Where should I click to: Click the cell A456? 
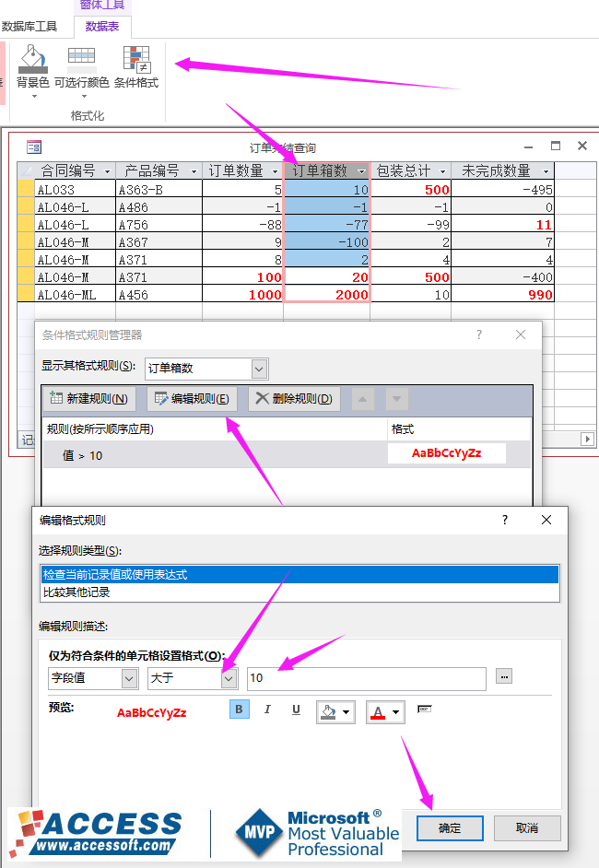(159, 294)
